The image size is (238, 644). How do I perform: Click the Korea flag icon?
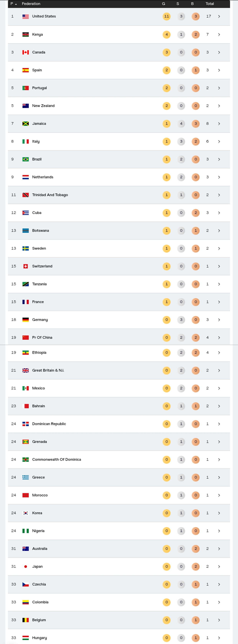tap(25, 513)
